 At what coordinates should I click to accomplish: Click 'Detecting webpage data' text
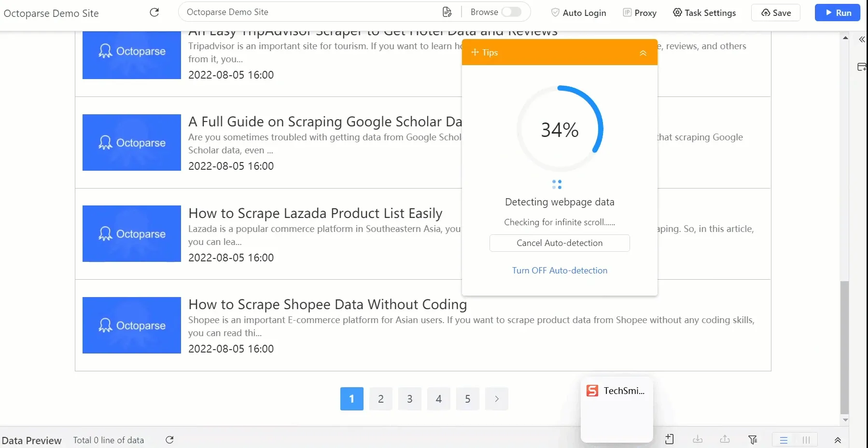(560, 202)
